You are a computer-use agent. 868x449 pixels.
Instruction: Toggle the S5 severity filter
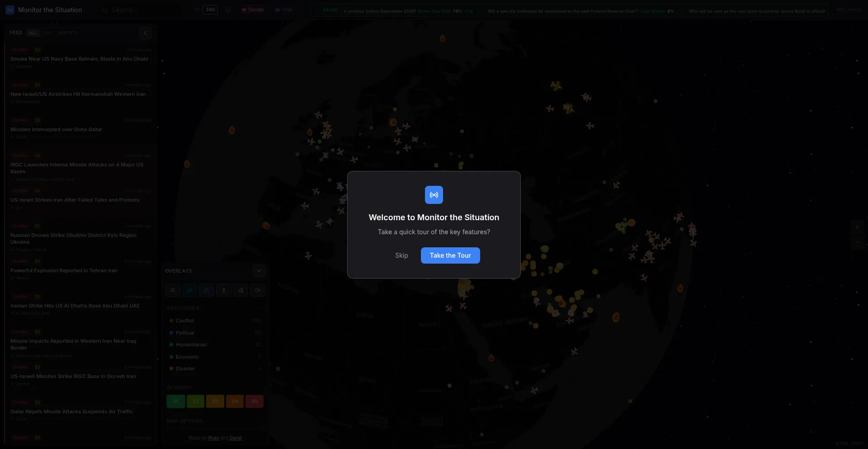pos(255,401)
